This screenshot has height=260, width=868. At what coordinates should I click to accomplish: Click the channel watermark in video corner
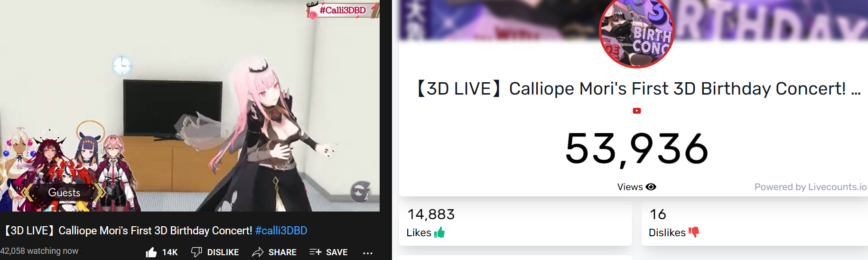361,192
